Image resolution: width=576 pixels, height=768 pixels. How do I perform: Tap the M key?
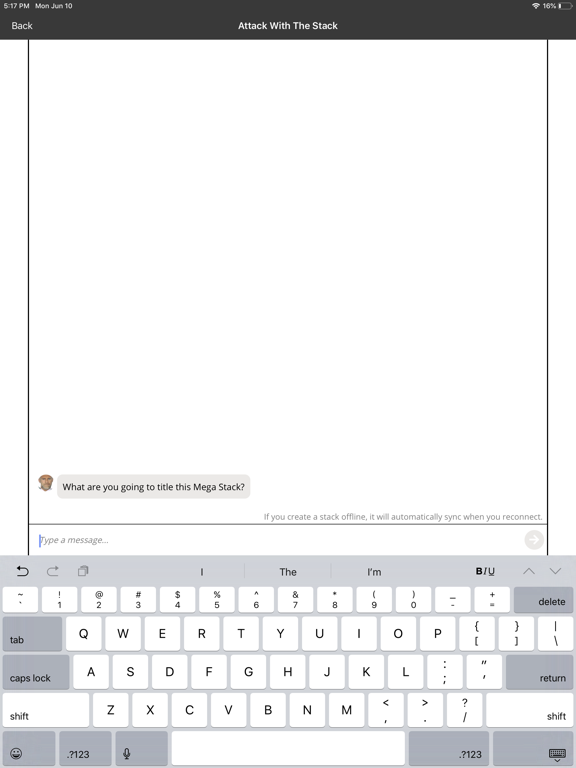point(346,710)
